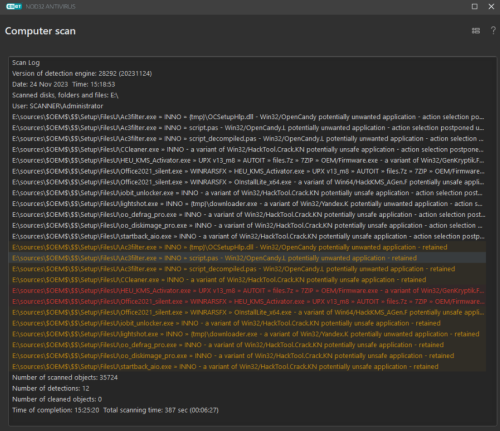Viewport: 500px width, 431px height.
Task: Select white iobit_unlocker.exe action-postponed row
Action: coord(247,193)
